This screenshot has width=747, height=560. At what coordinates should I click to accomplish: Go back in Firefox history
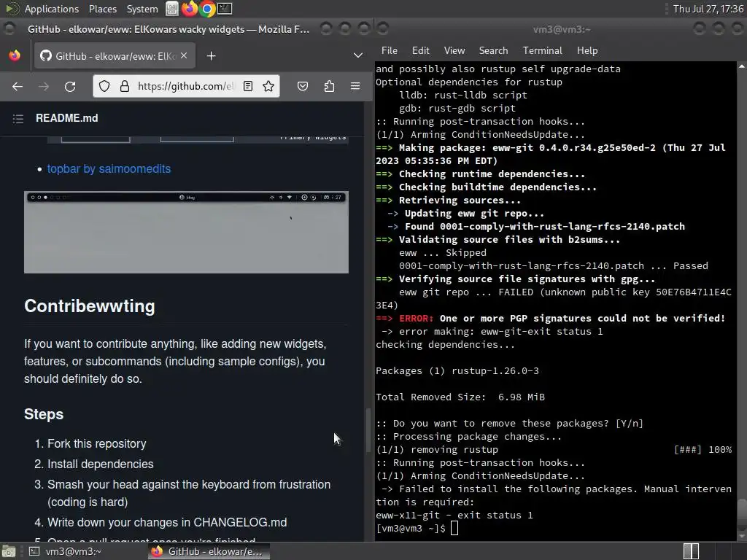18,86
